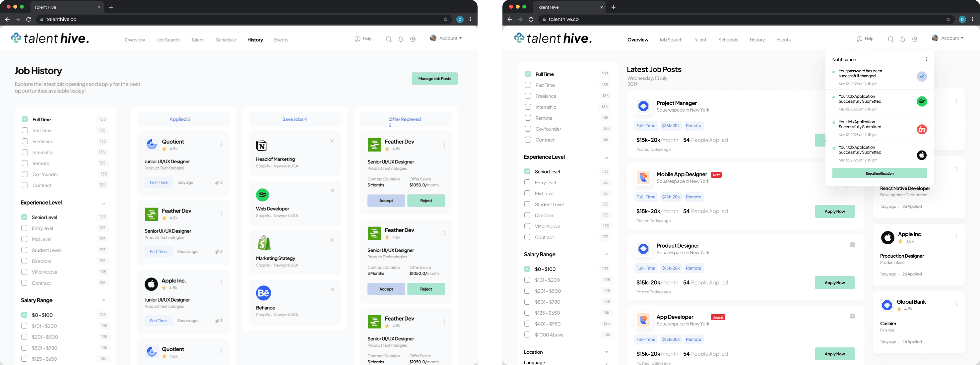Open three-dot menu in the Notification panel
Viewport: 980px width, 365px height.
(x=926, y=59)
